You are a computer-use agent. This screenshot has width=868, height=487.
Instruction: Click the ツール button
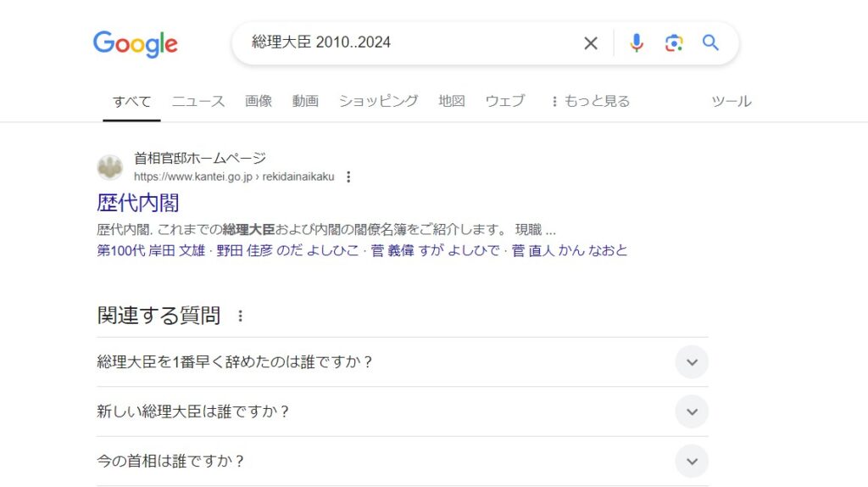coord(731,101)
